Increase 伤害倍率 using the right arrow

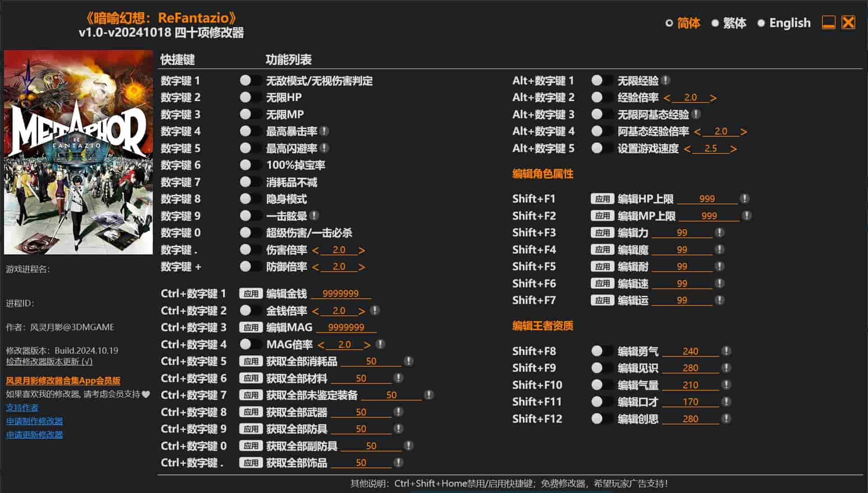(361, 250)
